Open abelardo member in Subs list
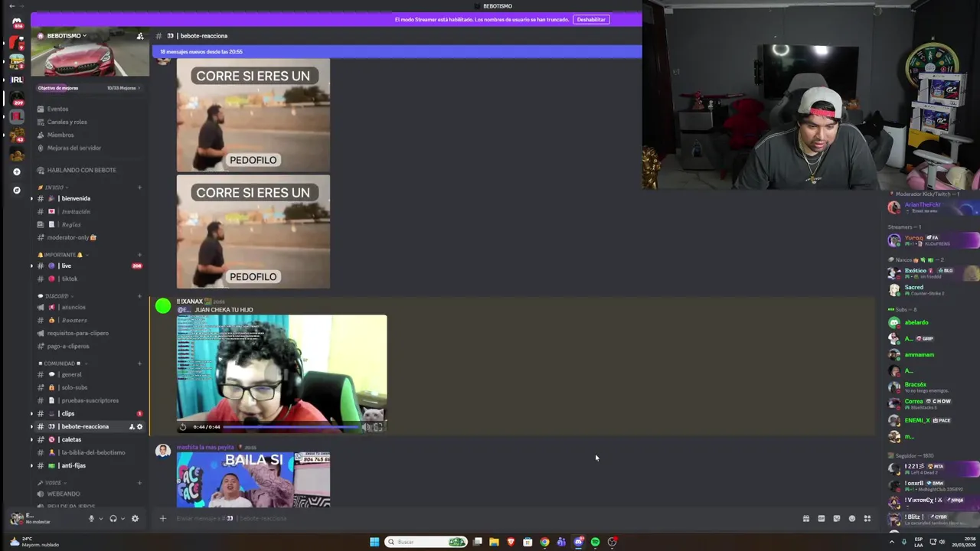Image resolution: width=980 pixels, height=551 pixels. (x=933, y=323)
